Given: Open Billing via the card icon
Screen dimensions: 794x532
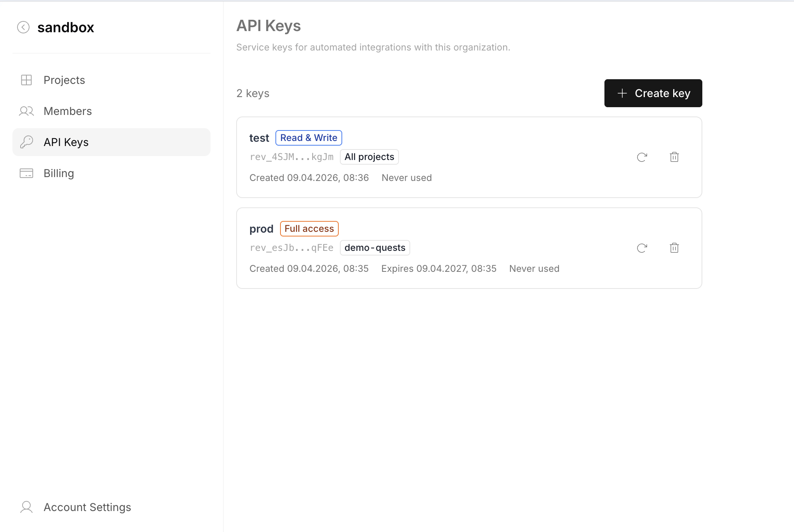Looking at the screenshot, I should (x=26, y=173).
